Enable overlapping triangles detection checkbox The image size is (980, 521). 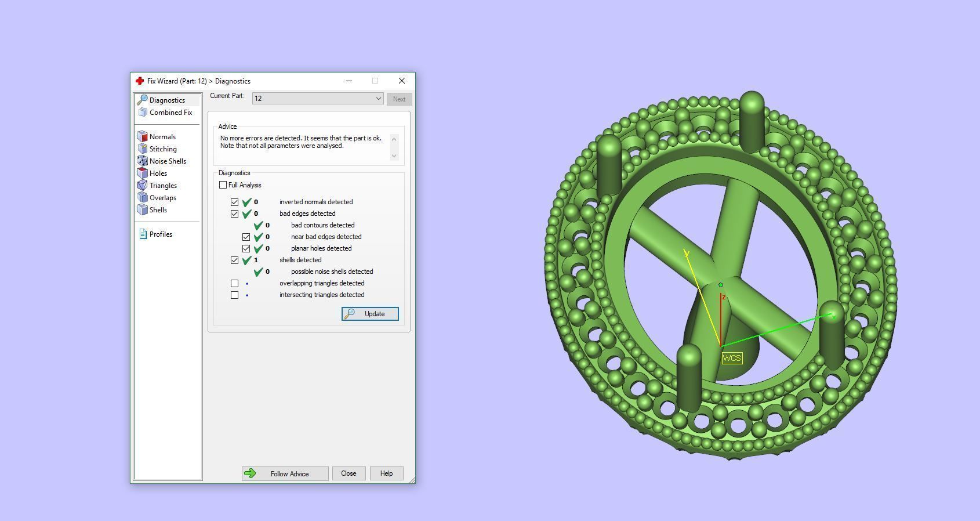click(235, 284)
